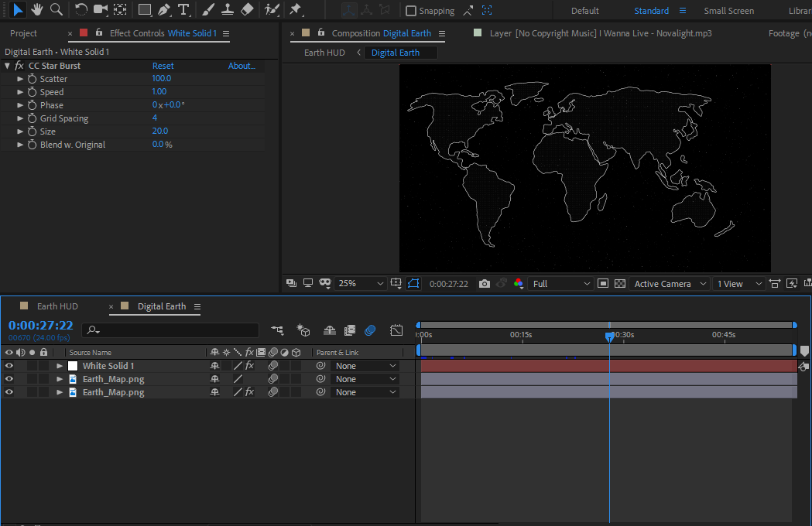Hide the White Solid 1 layer
The height and width of the screenshot is (526, 812).
click(9, 366)
